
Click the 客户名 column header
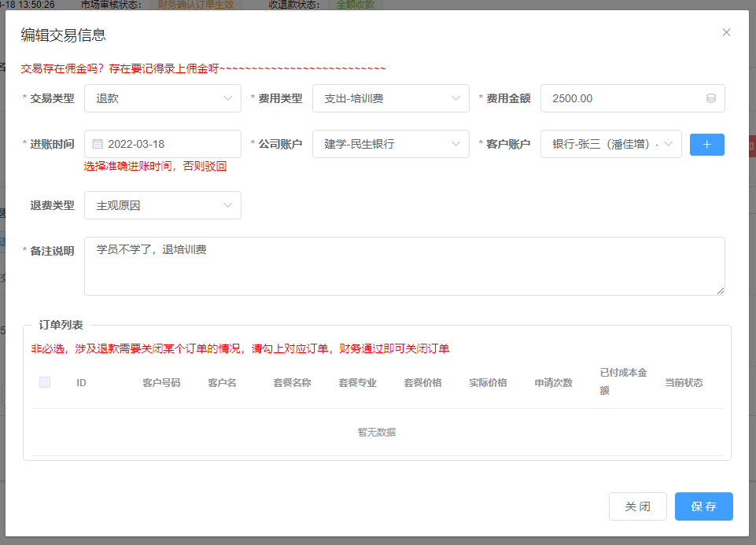click(x=223, y=383)
